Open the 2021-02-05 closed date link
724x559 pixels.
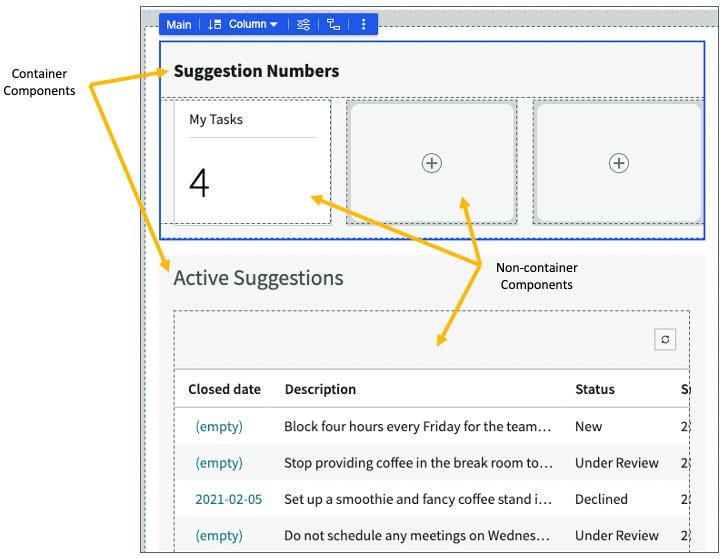tap(229, 499)
